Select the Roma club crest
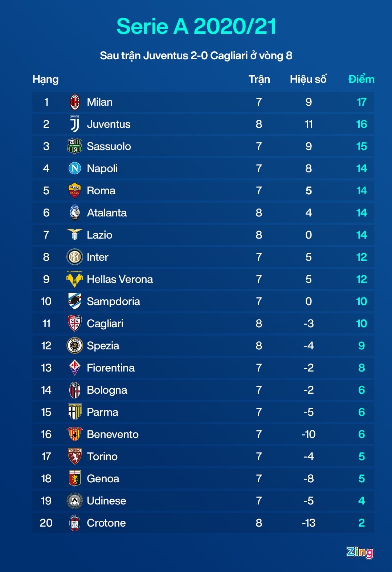Image resolution: width=392 pixels, height=572 pixels. [75, 191]
